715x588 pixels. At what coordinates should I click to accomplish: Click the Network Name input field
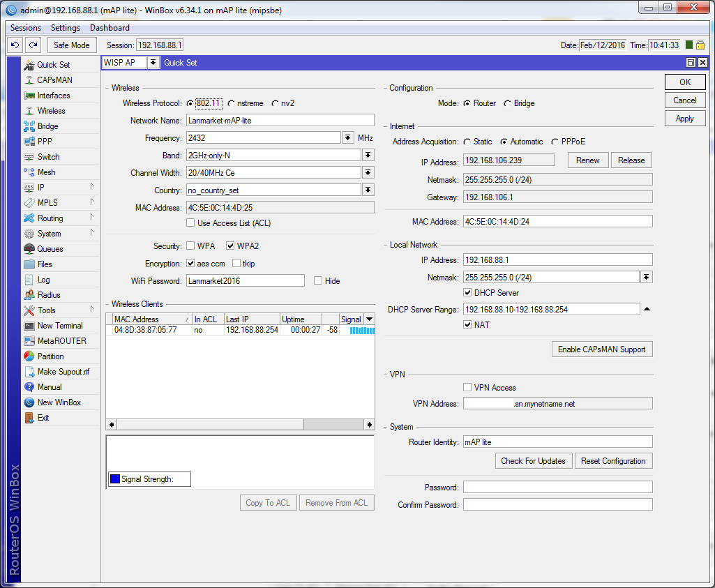pos(280,120)
